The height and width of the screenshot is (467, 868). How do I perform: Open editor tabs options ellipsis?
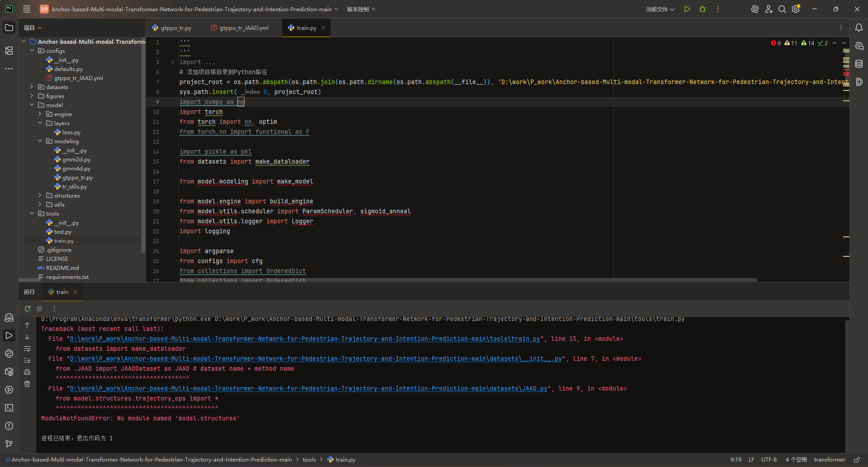pos(841,28)
